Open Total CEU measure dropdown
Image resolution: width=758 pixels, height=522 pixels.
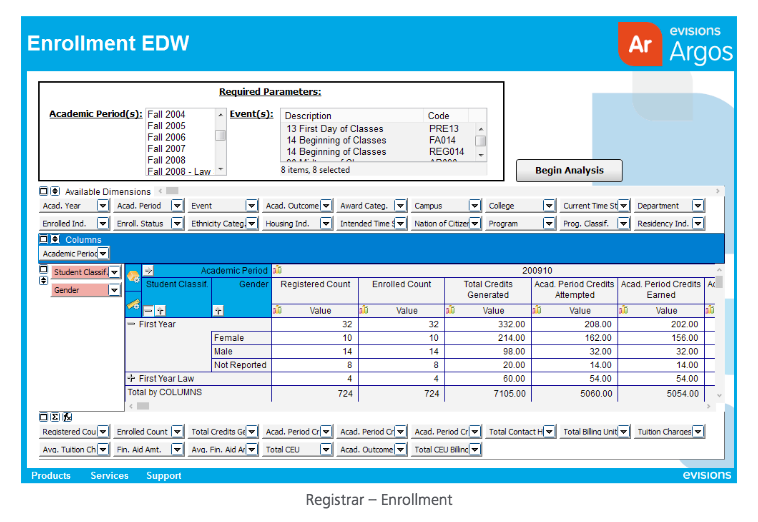[326, 450]
